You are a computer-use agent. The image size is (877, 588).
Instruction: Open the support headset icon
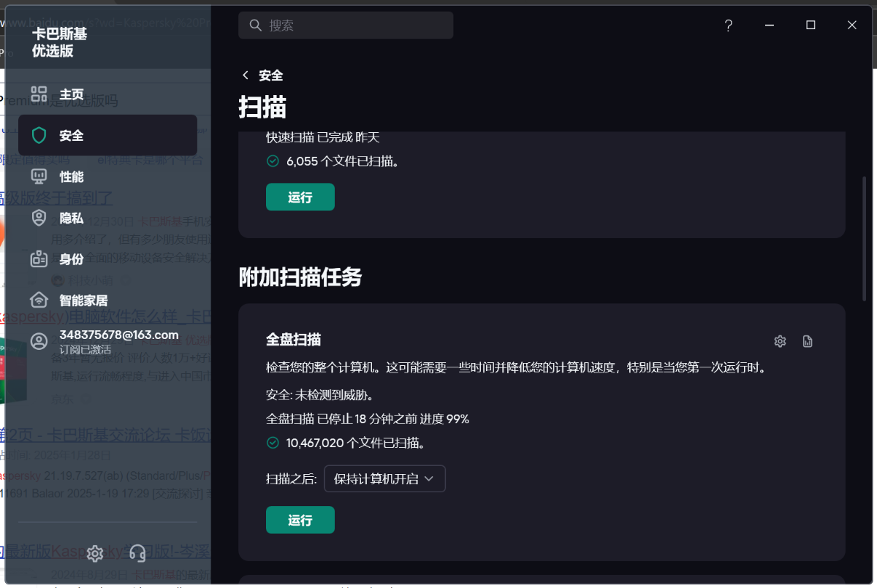[x=137, y=554]
